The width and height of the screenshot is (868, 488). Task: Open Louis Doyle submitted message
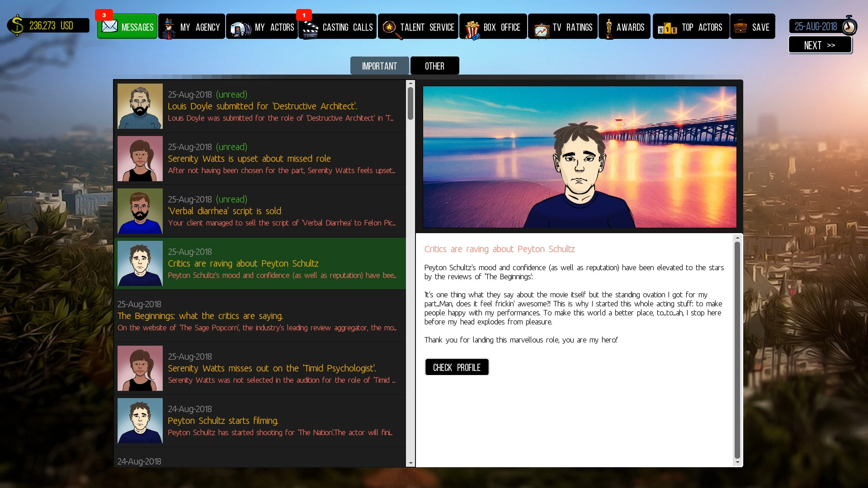[x=262, y=106]
